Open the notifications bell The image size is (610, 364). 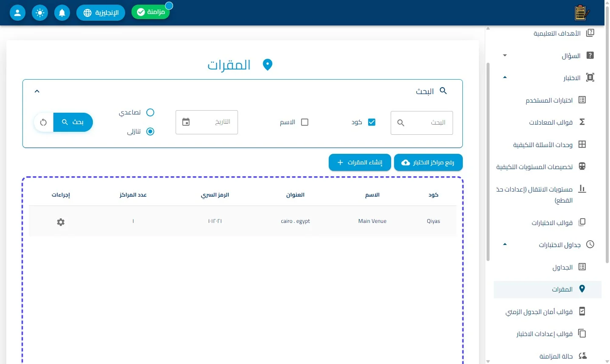tap(62, 13)
